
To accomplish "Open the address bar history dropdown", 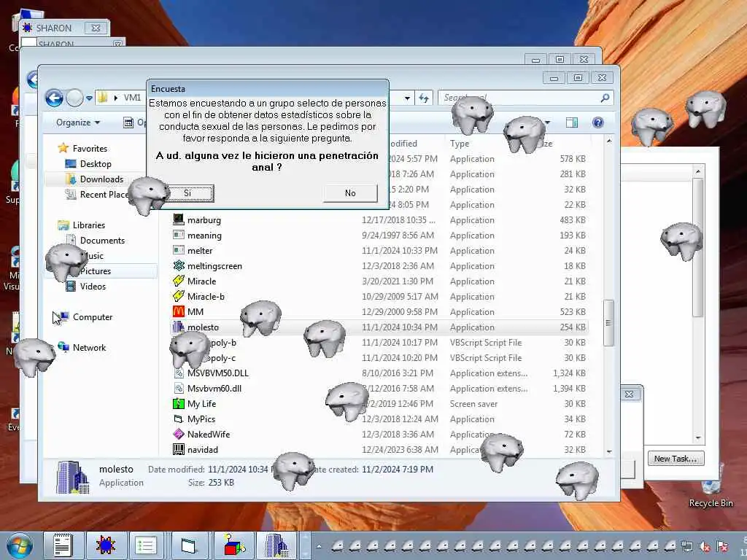I will point(407,98).
